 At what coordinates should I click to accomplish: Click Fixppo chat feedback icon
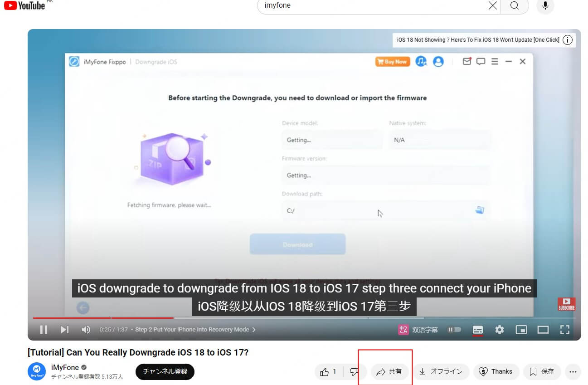point(481,61)
